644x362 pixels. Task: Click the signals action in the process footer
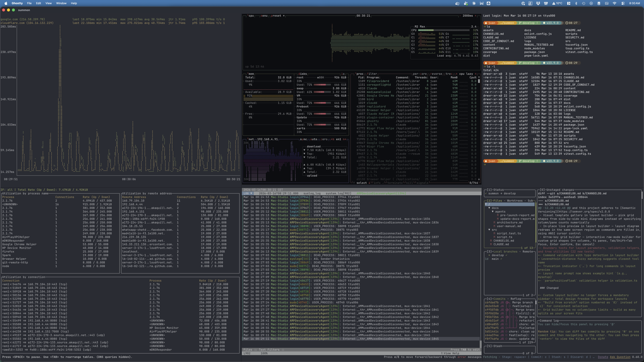click(423, 183)
